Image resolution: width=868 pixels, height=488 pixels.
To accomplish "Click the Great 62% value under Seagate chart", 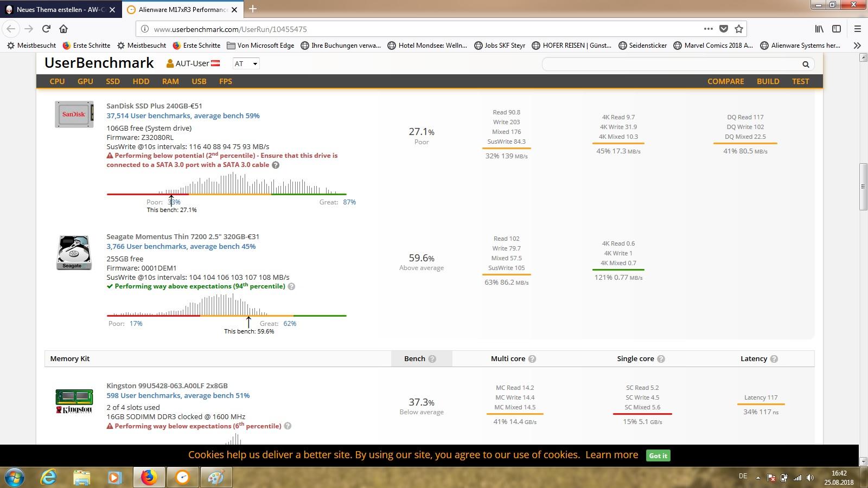I will click(x=290, y=323).
